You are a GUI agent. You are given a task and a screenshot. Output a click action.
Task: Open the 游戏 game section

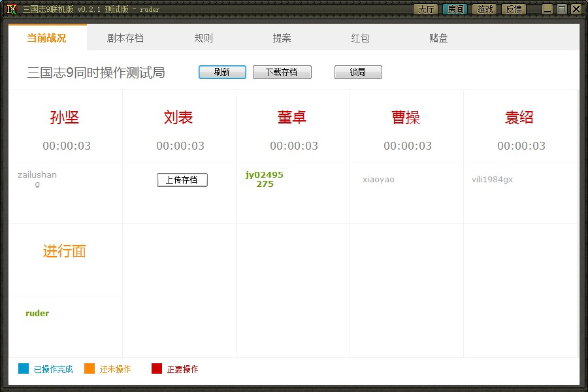[484, 9]
